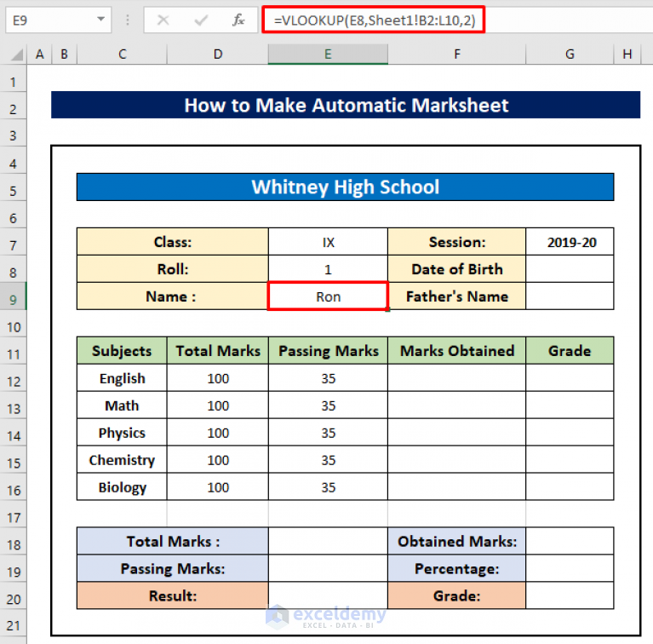The image size is (653, 644).
Task: Select the Roll value cell '1'
Action: coord(328,269)
